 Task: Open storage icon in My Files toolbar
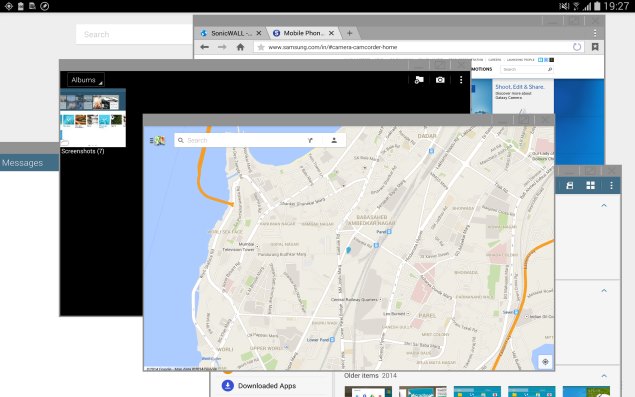[569, 186]
